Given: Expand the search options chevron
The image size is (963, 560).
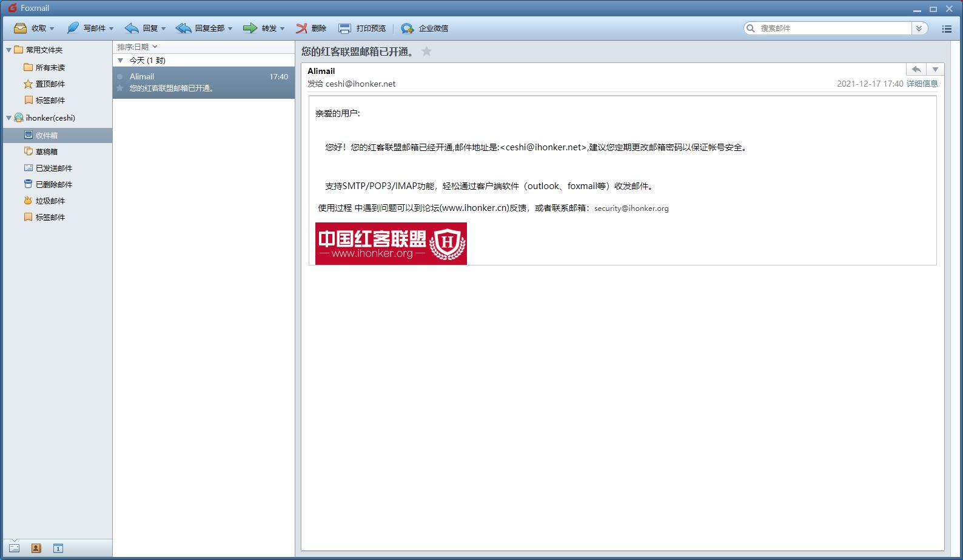Looking at the screenshot, I should coord(919,28).
